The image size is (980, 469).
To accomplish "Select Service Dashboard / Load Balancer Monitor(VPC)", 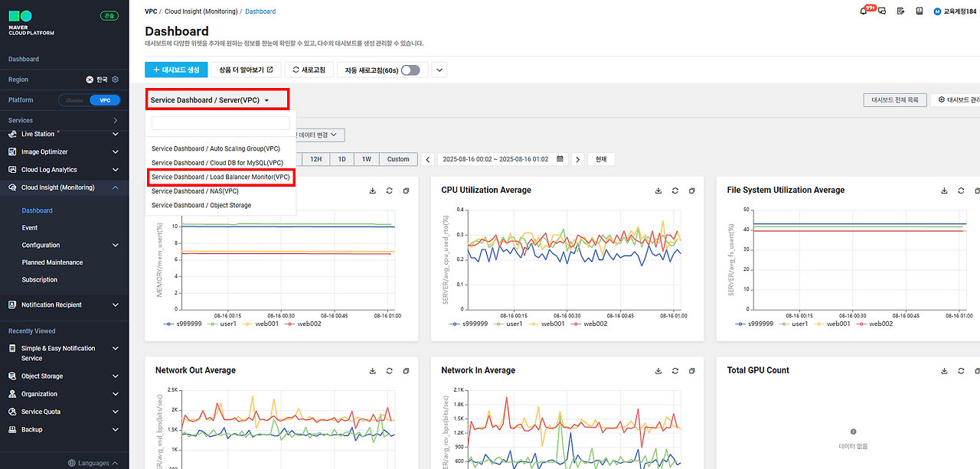I will 220,178.
